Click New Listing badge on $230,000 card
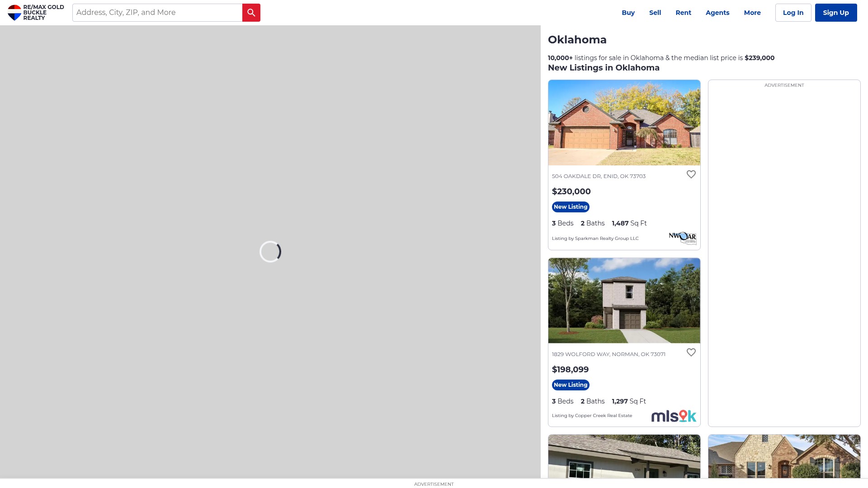The width and height of the screenshot is (868, 488). coord(571,207)
